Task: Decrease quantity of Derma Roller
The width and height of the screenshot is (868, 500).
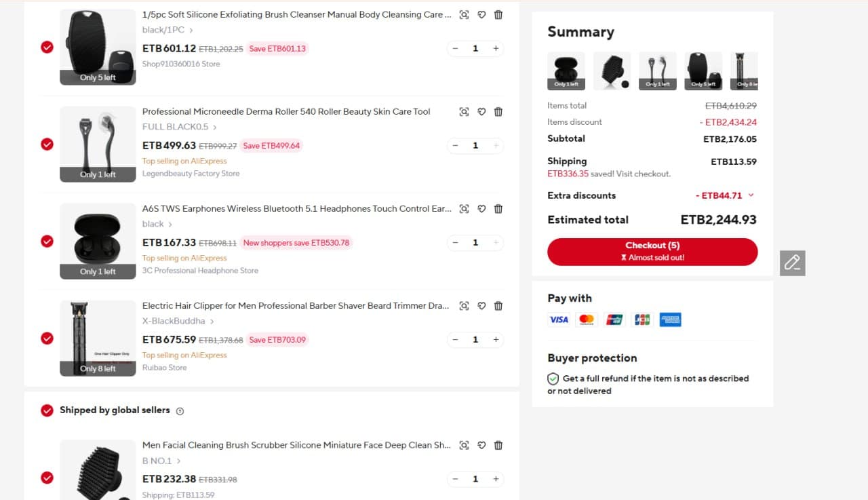Action: tap(455, 145)
